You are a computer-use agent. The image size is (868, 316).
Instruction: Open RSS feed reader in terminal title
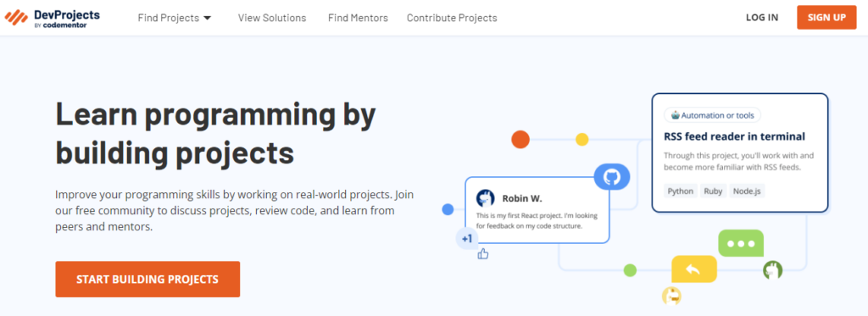point(734,136)
